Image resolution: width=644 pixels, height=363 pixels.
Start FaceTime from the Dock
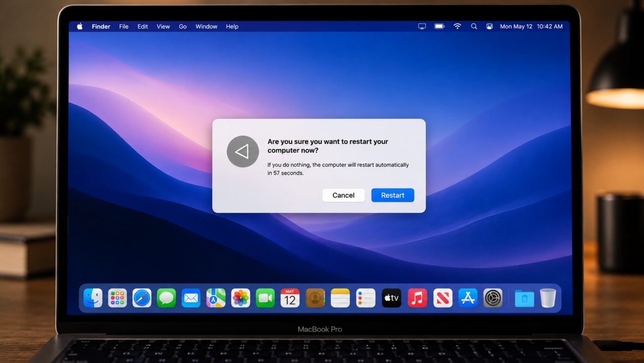[x=265, y=298]
